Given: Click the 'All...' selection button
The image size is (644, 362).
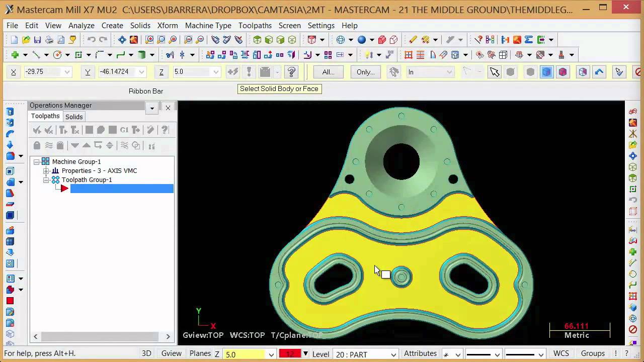Looking at the screenshot, I should 328,72.
